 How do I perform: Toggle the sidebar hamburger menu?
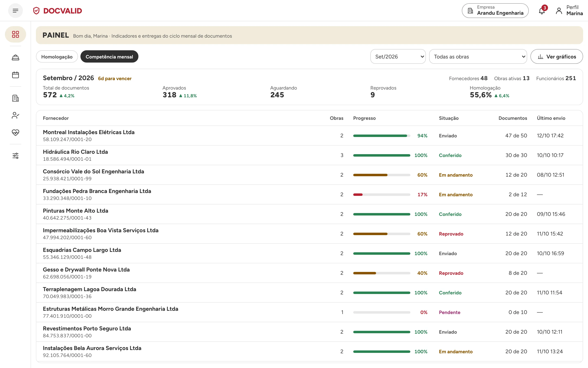coord(15,11)
